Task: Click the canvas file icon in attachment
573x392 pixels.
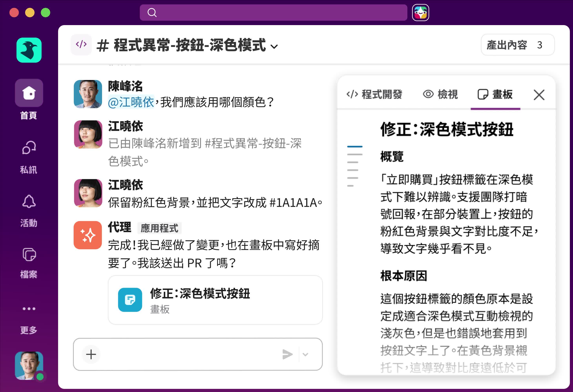Action: [130, 300]
